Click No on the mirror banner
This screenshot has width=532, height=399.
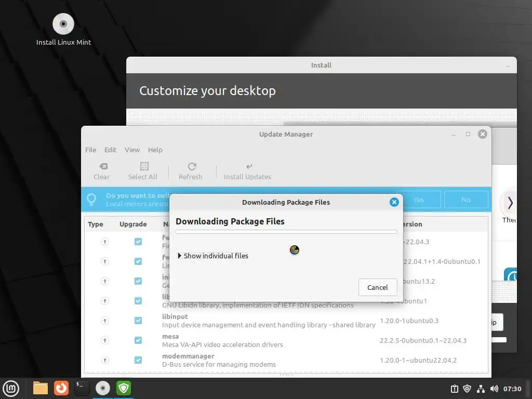coord(466,199)
